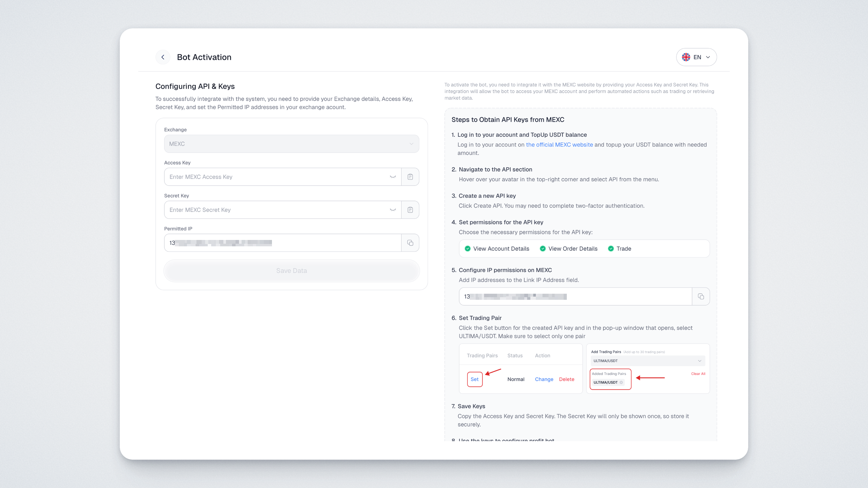Copy the IP address in step 5
Image resolution: width=868 pixels, height=488 pixels.
(x=701, y=296)
